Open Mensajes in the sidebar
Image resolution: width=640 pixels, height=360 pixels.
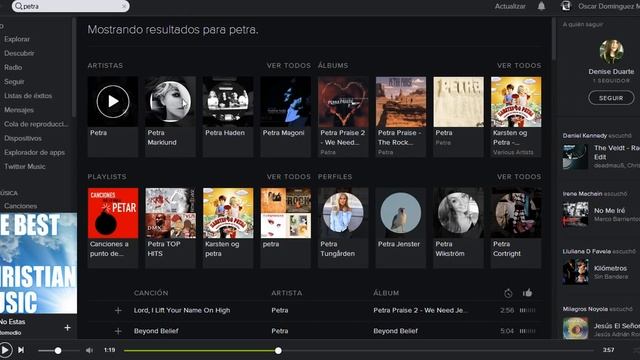(19, 110)
